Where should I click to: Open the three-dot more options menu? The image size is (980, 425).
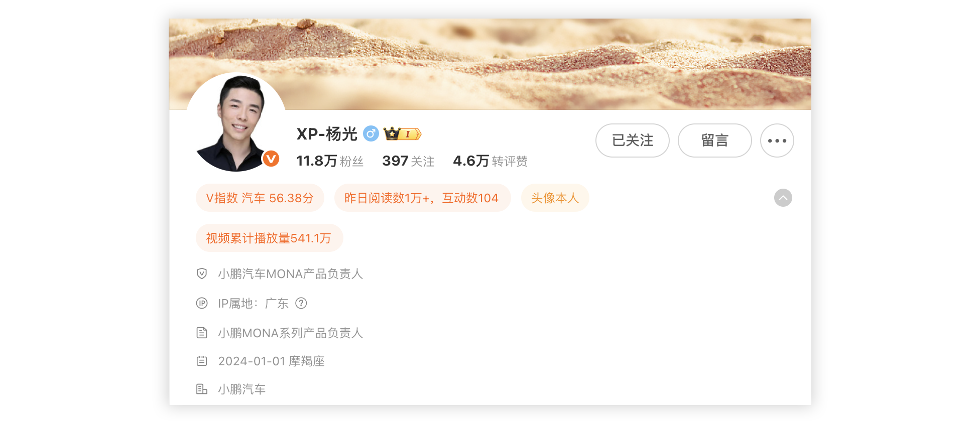tap(777, 140)
